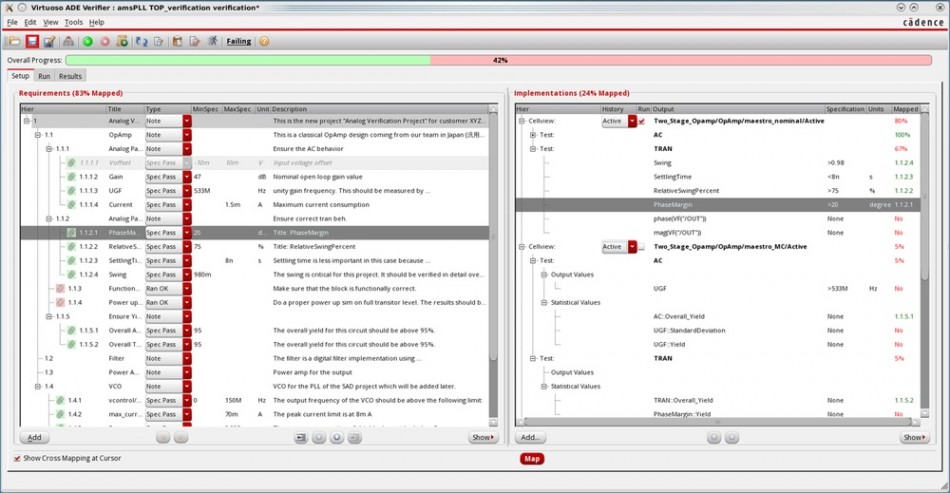This screenshot has height=493, width=950.
Task: Click the document with pen toolbar icon
Action: (194, 42)
